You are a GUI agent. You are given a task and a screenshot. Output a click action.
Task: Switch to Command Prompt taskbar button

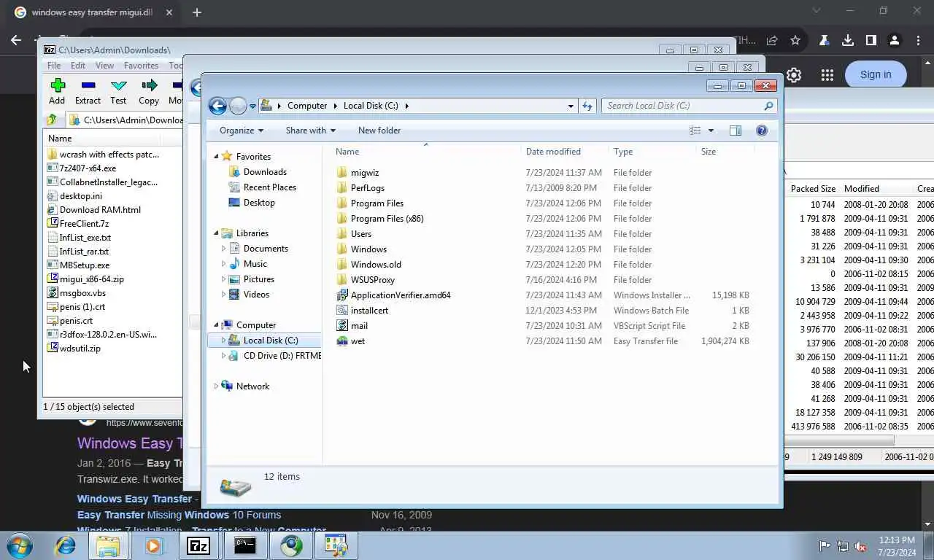point(245,545)
